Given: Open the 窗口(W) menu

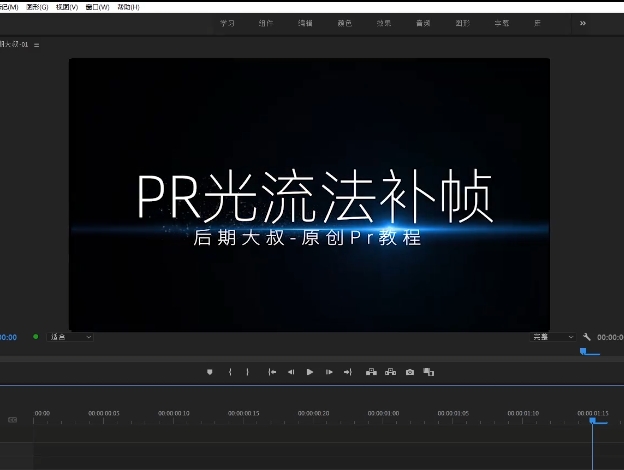Looking at the screenshot, I should 98,7.
